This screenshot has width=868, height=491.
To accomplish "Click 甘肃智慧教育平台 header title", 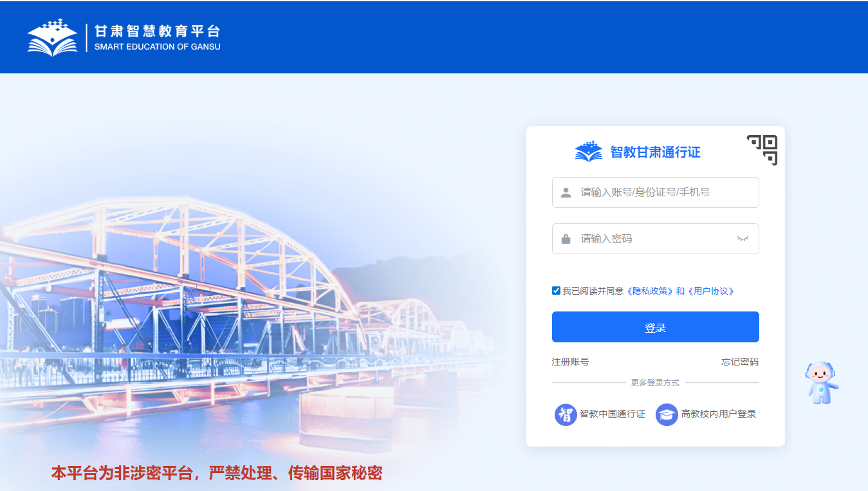I will coord(157,31).
